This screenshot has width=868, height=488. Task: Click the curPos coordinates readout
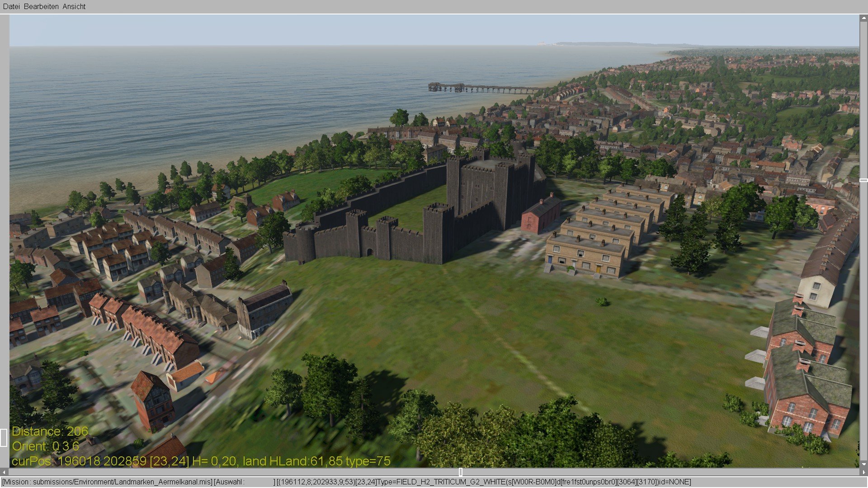click(x=201, y=461)
